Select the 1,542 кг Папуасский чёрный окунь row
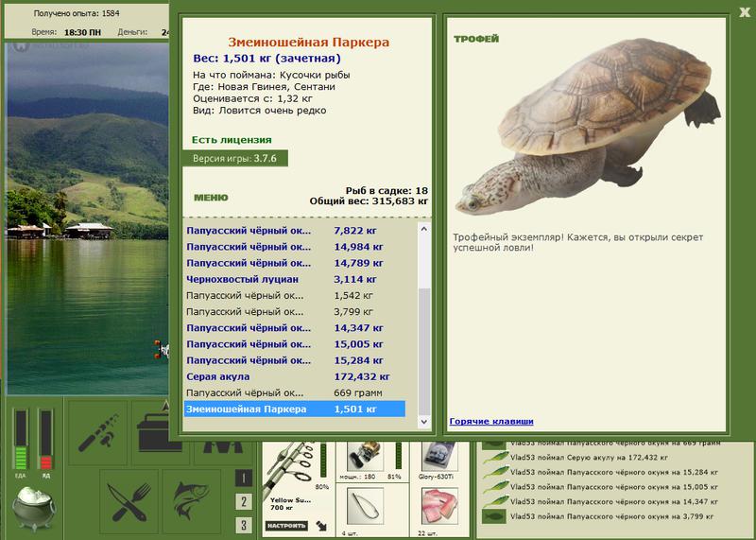Image resolution: width=756 pixels, height=540 pixels. pos(295,295)
